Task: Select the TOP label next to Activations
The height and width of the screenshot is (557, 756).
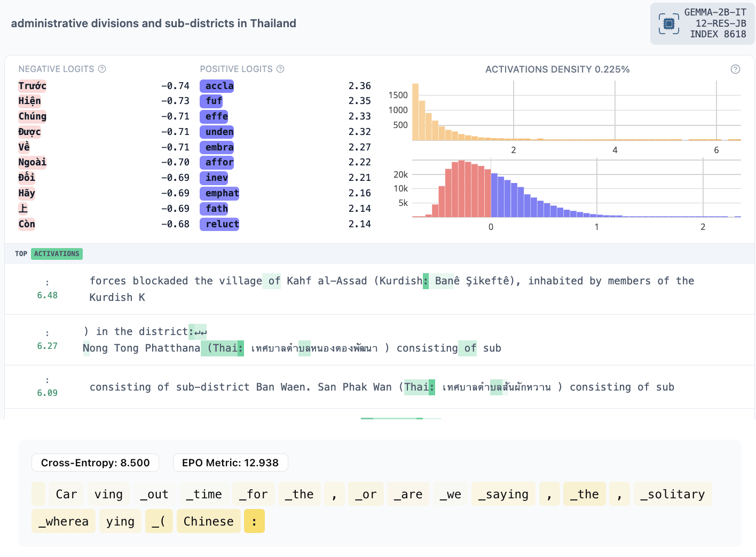Action: (21, 254)
